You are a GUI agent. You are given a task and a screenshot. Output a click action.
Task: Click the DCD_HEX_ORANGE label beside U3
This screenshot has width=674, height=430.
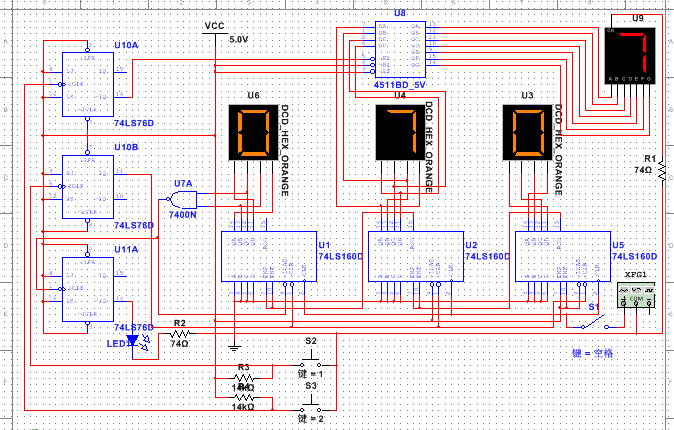(x=558, y=150)
